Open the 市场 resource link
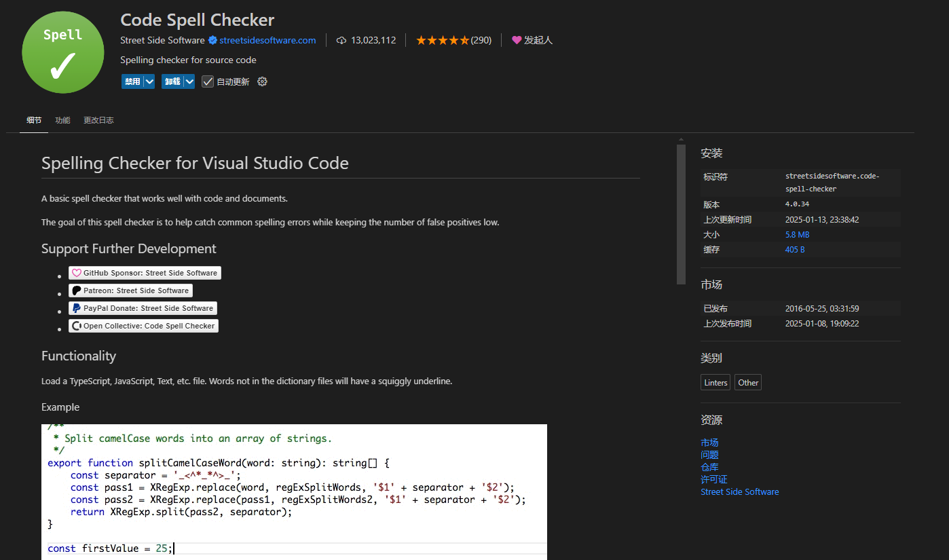The width and height of the screenshot is (949, 560). pyautogui.click(x=709, y=443)
